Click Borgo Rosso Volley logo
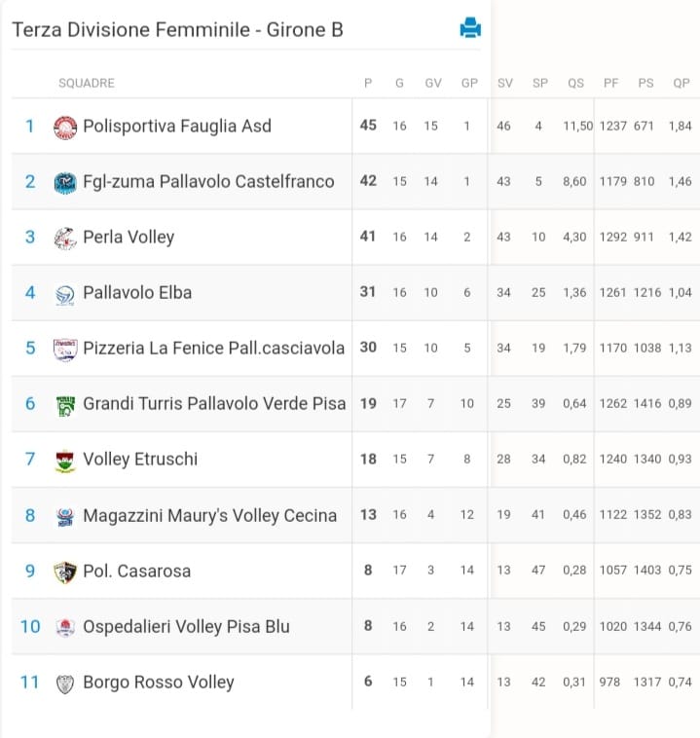This screenshot has width=700, height=738. click(65, 683)
